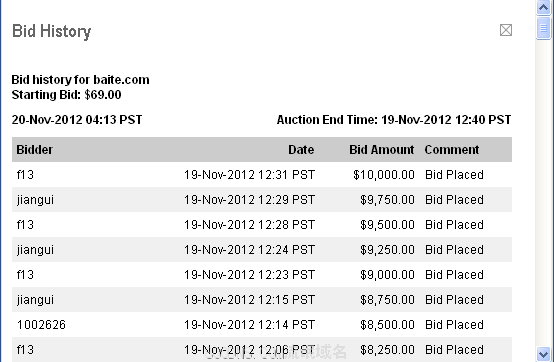The width and height of the screenshot is (554, 362).
Task: Click the Comment column header
Action: 452,150
